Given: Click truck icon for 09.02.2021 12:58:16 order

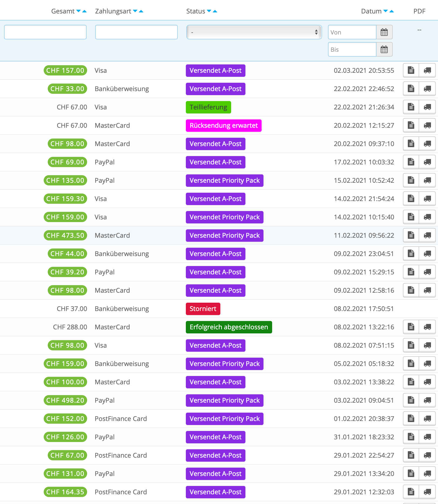Looking at the screenshot, I should [427, 290].
